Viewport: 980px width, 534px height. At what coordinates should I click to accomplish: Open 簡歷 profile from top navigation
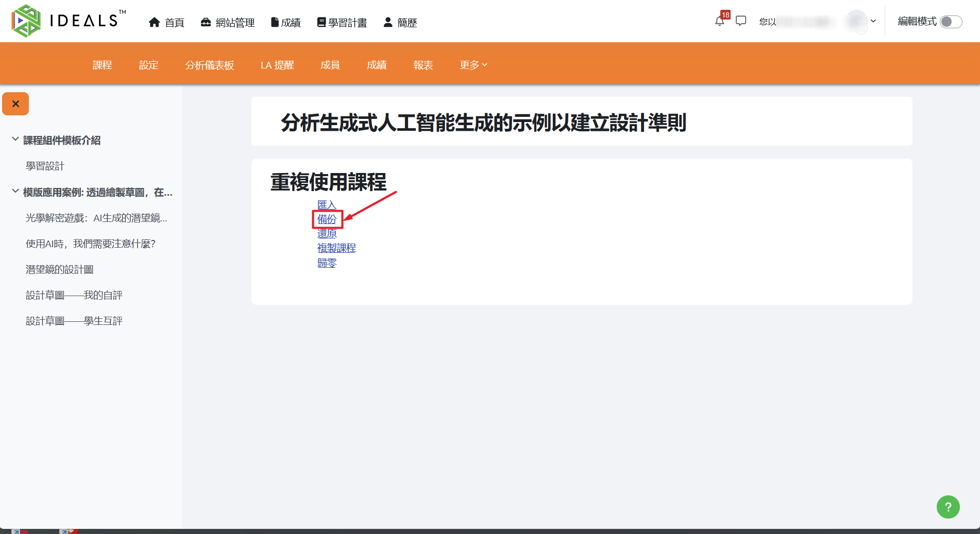400,22
